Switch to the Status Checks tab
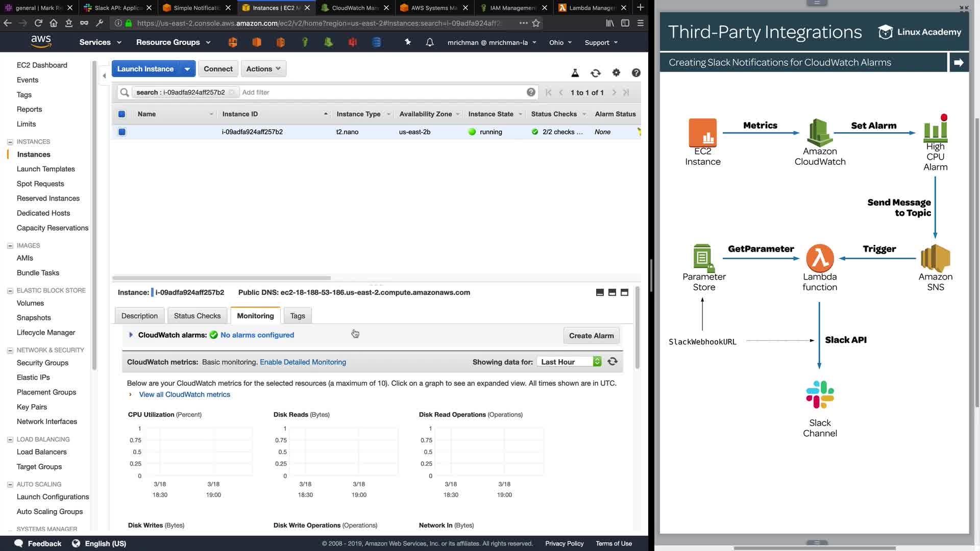980x551 pixels. [197, 316]
